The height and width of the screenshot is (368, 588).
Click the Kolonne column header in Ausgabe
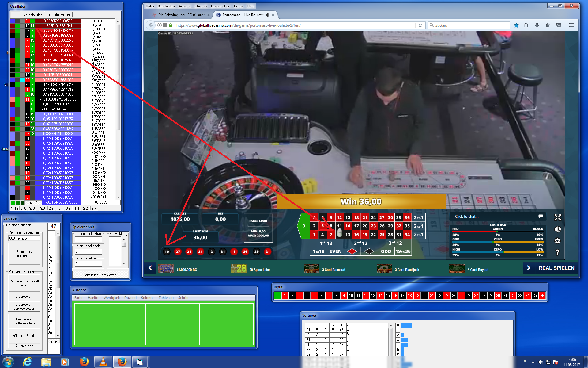pyautogui.click(x=148, y=298)
